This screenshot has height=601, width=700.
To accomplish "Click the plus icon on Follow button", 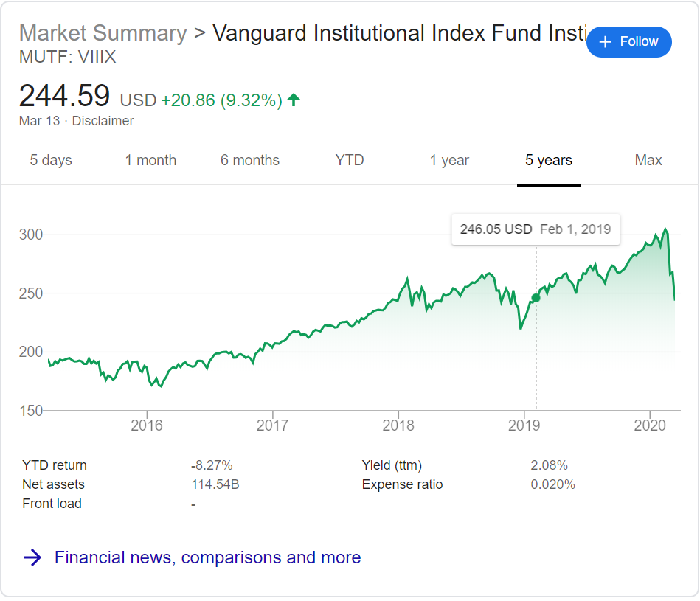I will [x=606, y=42].
